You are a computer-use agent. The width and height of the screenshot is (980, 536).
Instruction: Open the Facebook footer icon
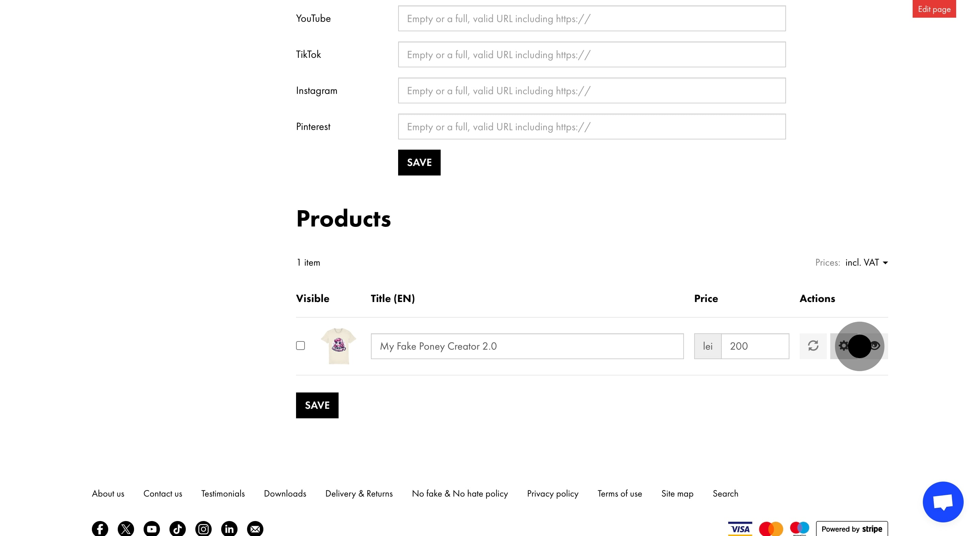pos(100,529)
